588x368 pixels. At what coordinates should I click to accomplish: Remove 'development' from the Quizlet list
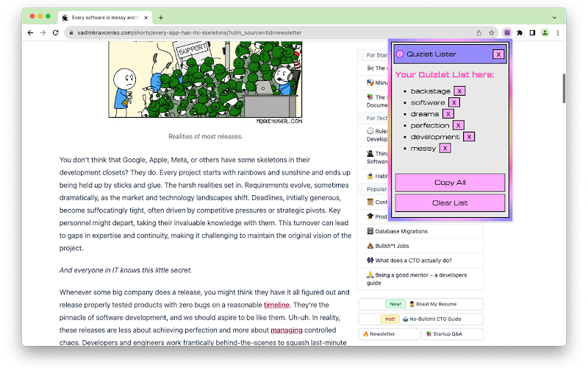(x=469, y=137)
